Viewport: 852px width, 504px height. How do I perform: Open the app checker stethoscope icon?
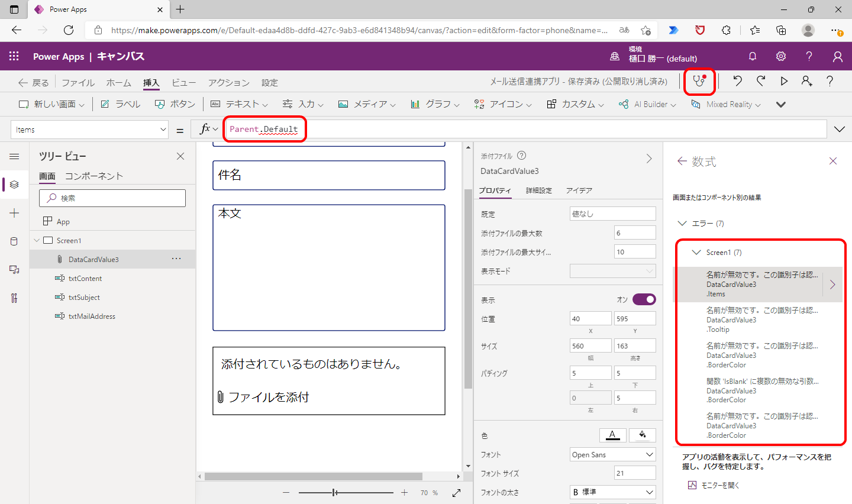(699, 82)
